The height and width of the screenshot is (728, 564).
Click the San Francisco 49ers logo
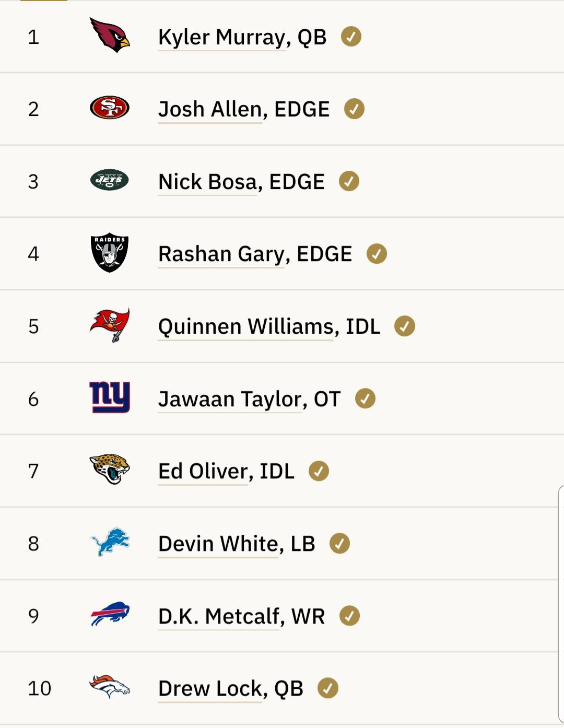(110, 108)
